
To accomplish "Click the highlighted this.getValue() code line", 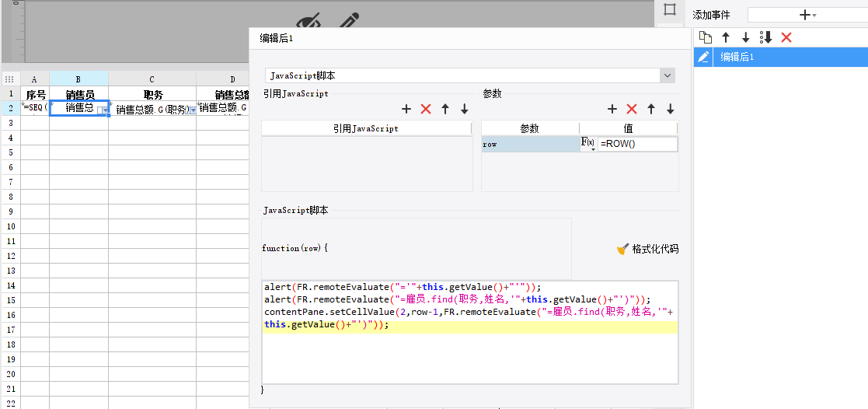I will [470, 326].
